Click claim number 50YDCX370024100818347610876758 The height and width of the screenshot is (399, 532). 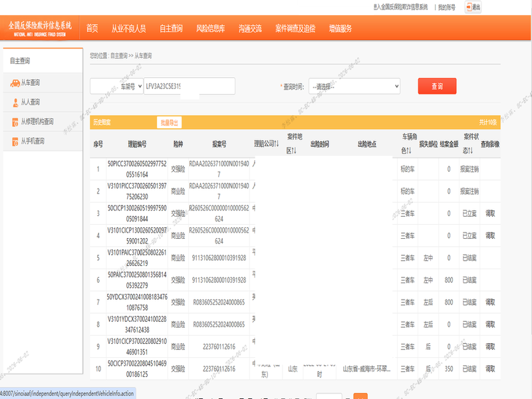point(137,302)
